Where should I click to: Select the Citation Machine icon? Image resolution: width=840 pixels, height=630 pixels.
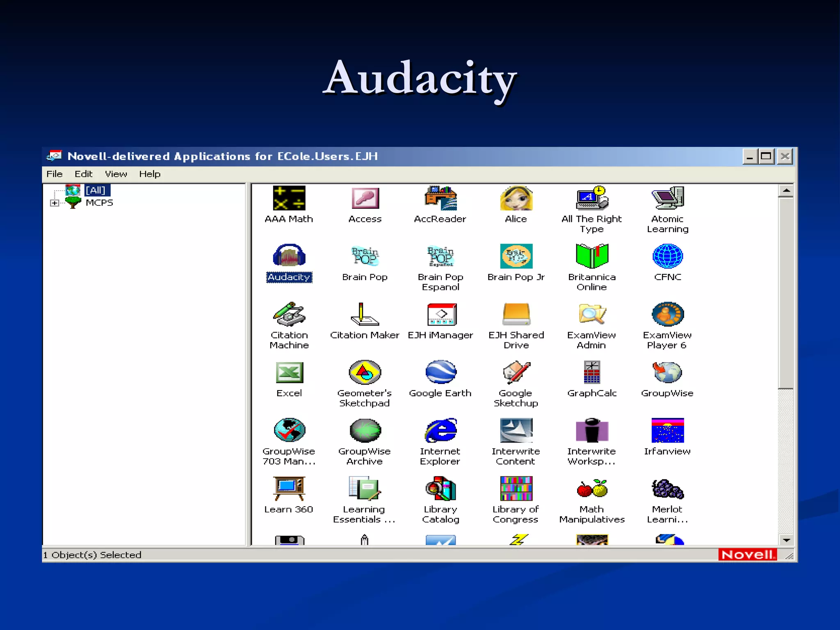click(289, 314)
